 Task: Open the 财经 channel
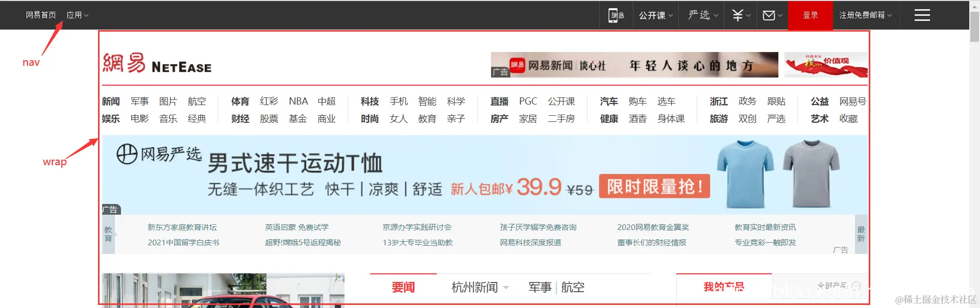[x=240, y=119]
